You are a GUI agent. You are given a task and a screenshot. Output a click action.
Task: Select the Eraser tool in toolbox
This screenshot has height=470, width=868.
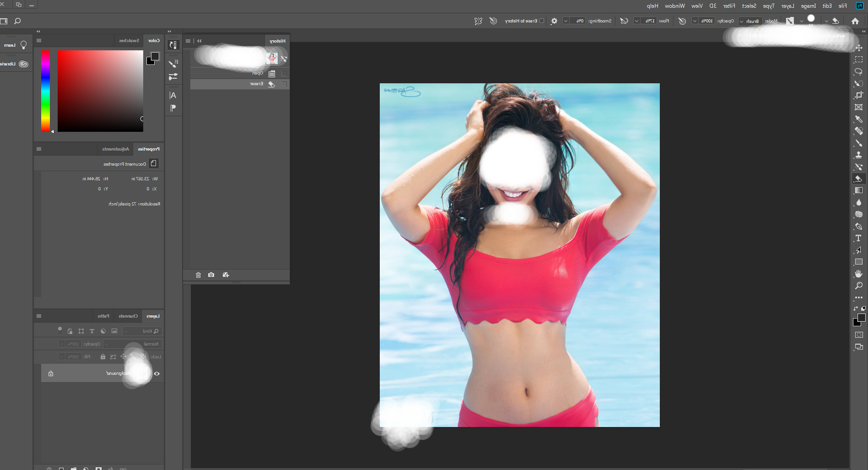click(x=859, y=178)
